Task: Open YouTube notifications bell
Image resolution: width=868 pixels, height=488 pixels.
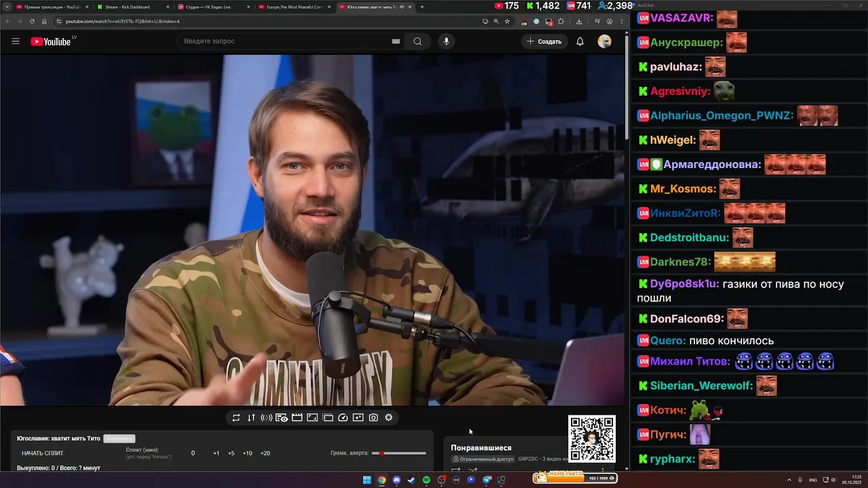Action: click(x=580, y=41)
